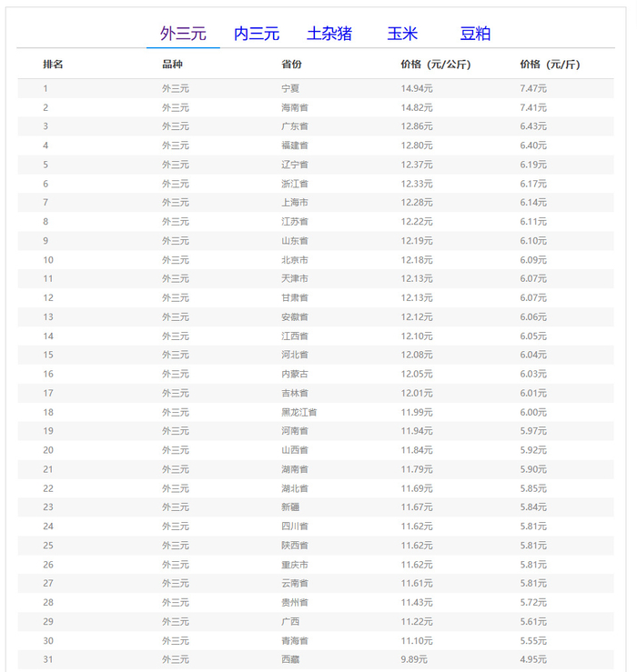Click the 7.47元 per-jin price
This screenshot has height=672, width=637.
533,88
